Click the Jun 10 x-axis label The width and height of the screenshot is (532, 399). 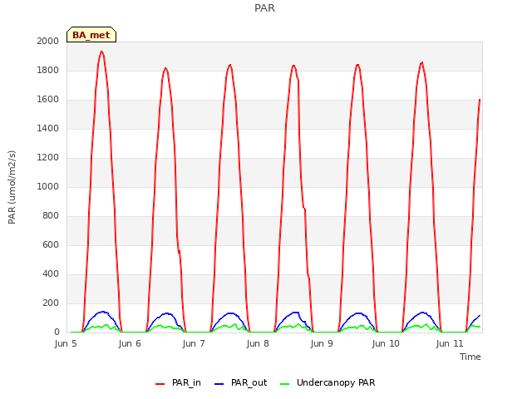(x=386, y=343)
